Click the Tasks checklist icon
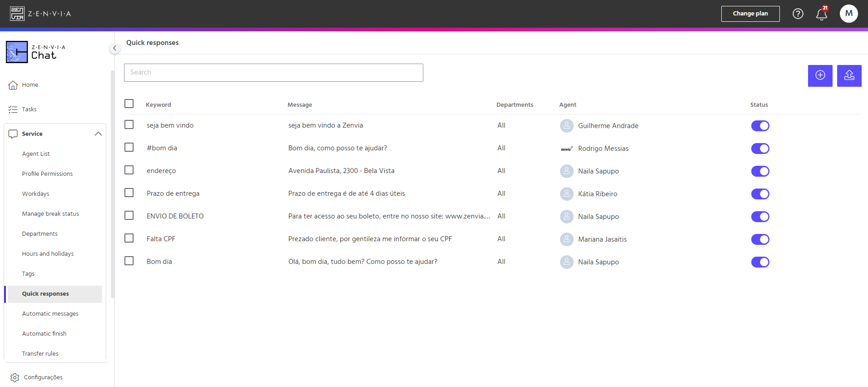The height and width of the screenshot is (387, 868). coord(13,109)
